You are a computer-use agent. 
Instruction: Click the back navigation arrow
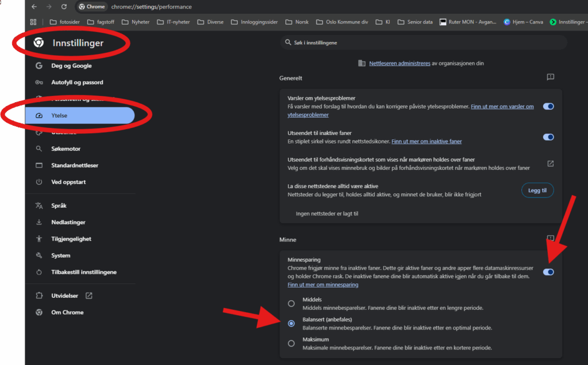(34, 7)
